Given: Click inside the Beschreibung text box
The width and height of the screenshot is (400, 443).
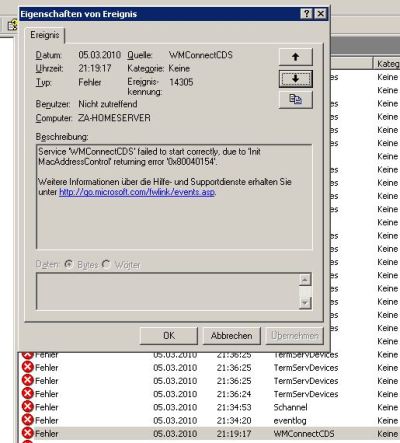Looking at the screenshot, I should point(174,197).
